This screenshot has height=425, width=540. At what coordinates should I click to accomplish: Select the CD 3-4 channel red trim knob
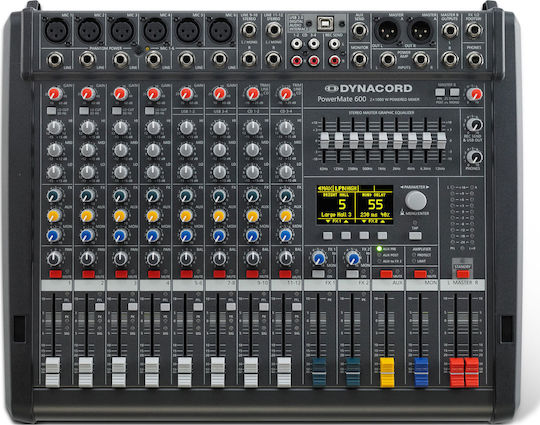click(x=285, y=93)
